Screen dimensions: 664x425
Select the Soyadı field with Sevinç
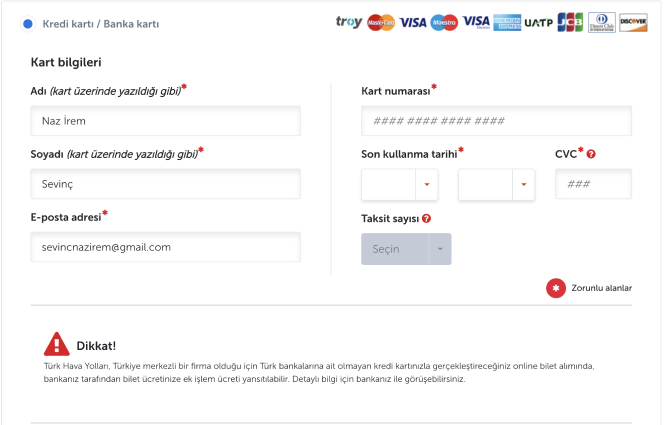166,184
